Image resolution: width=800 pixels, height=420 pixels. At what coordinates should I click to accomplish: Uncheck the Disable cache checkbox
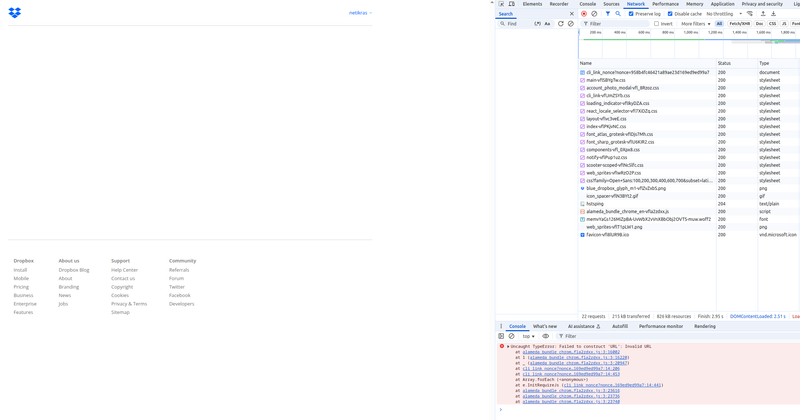click(670, 14)
